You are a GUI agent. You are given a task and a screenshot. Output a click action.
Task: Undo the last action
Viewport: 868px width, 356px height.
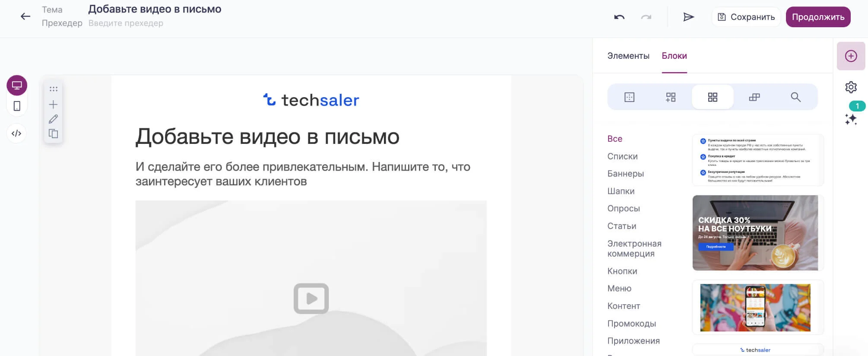tap(619, 17)
